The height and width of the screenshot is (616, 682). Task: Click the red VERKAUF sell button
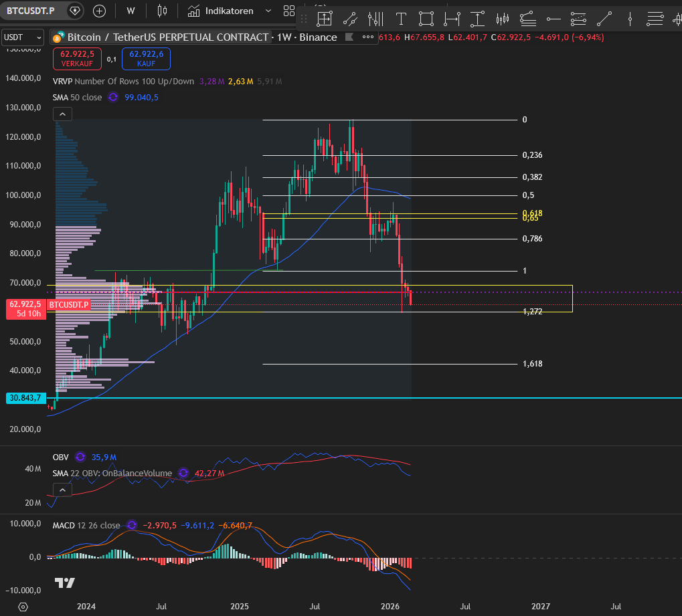[76, 59]
